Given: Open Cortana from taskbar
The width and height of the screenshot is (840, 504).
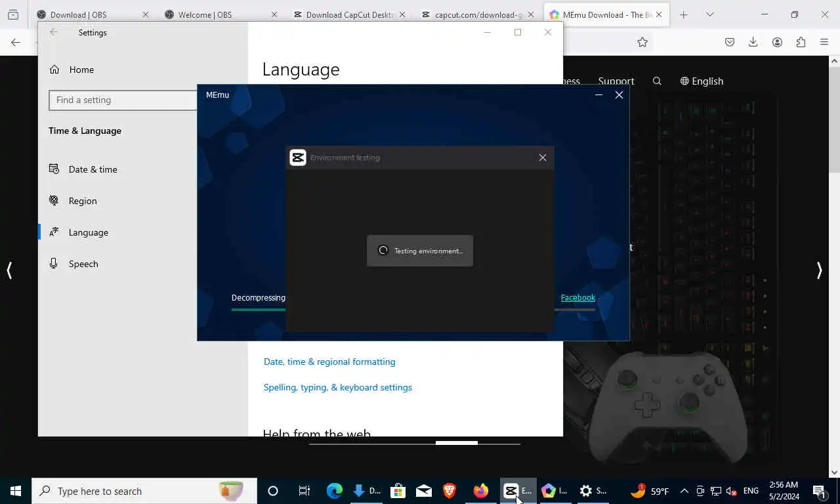Looking at the screenshot, I should 273,491.
